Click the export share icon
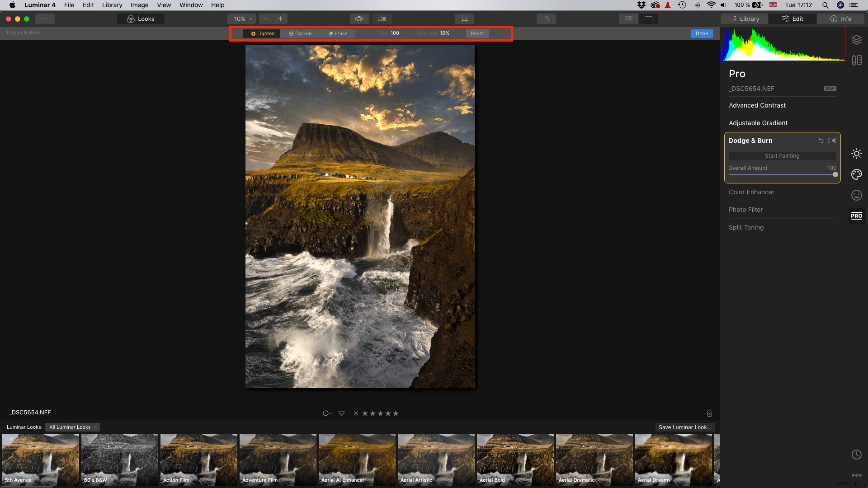The width and height of the screenshot is (868, 488). [x=547, y=19]
